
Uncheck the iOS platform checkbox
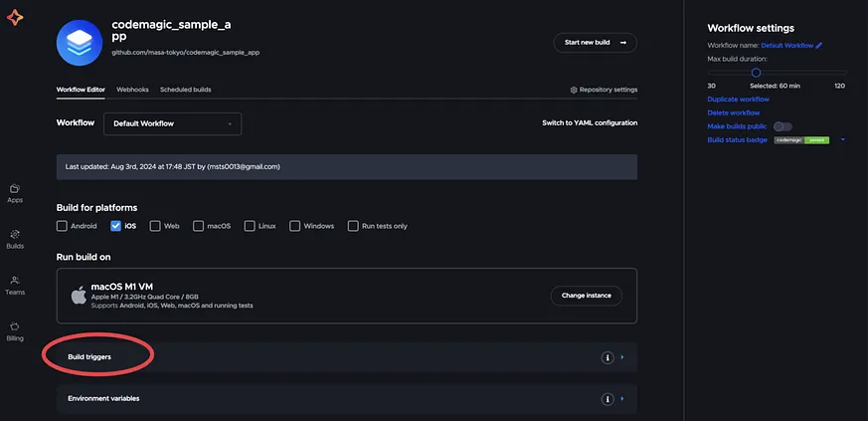click(115, 226)
